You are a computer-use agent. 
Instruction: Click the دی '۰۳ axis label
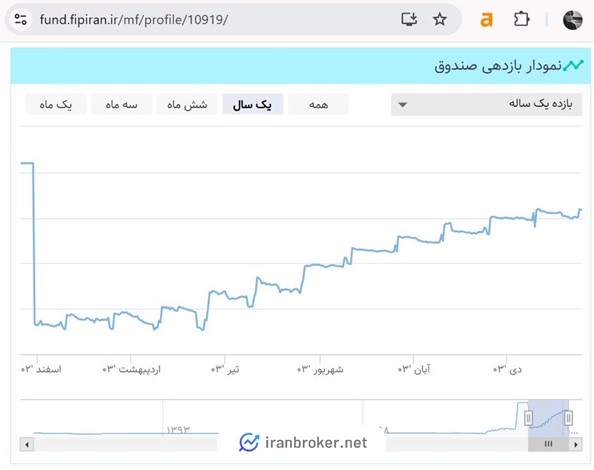(x=507, y=369)
